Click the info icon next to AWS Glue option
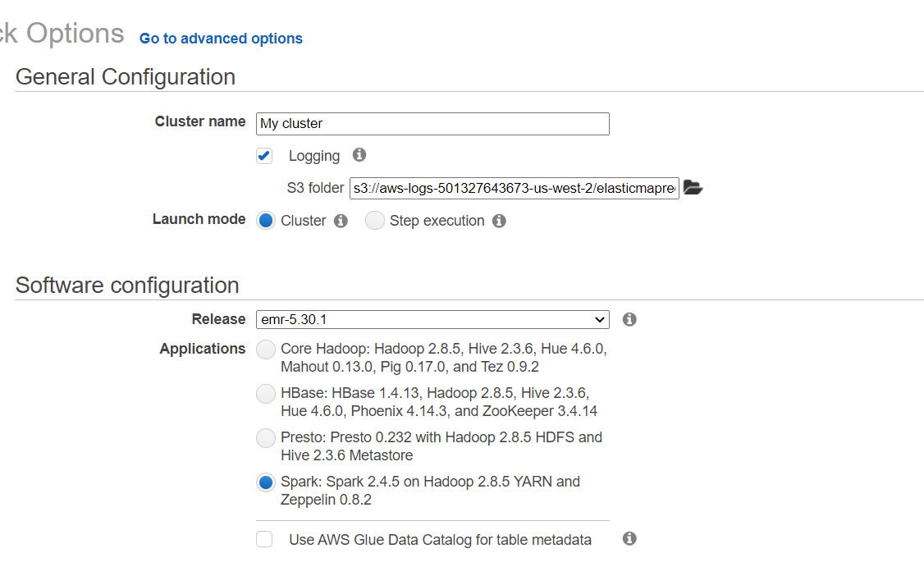Viewport: 924px width, 576px height. tap(629, 539)
